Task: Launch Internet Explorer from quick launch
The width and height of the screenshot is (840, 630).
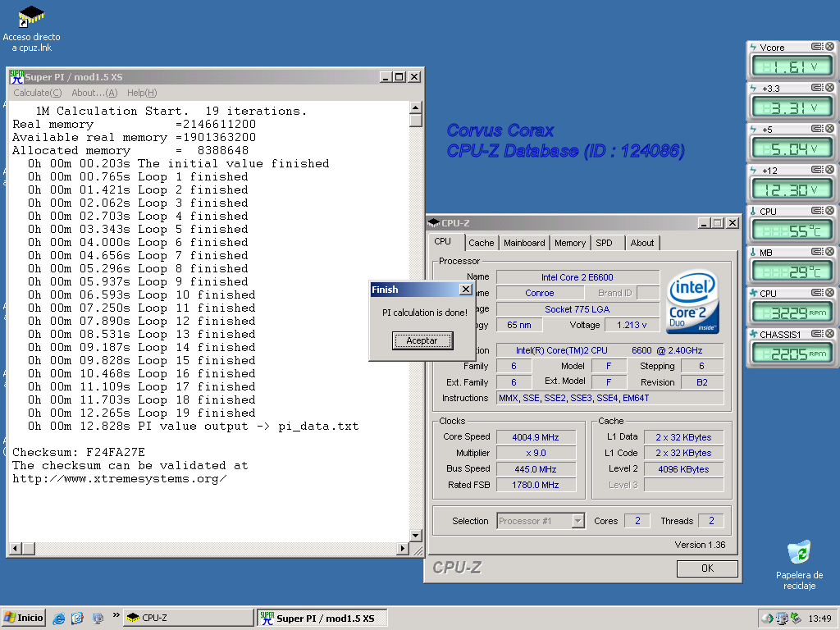Action: pos(59,618)
